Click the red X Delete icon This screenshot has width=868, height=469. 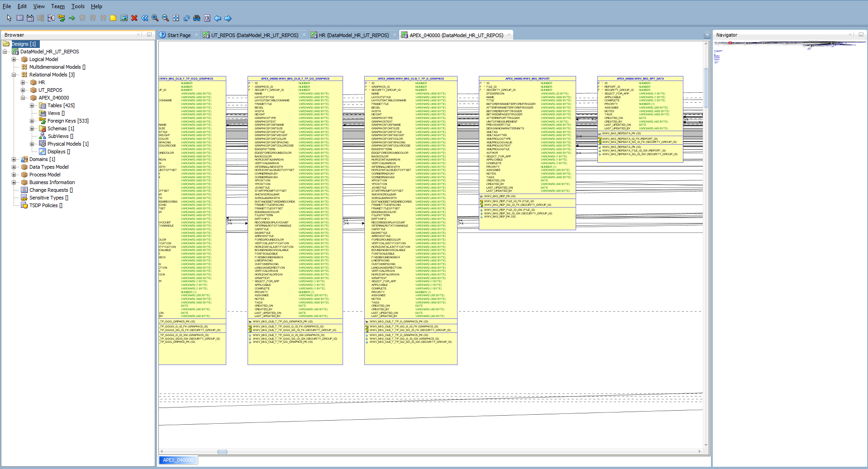[x=134, y=18]
